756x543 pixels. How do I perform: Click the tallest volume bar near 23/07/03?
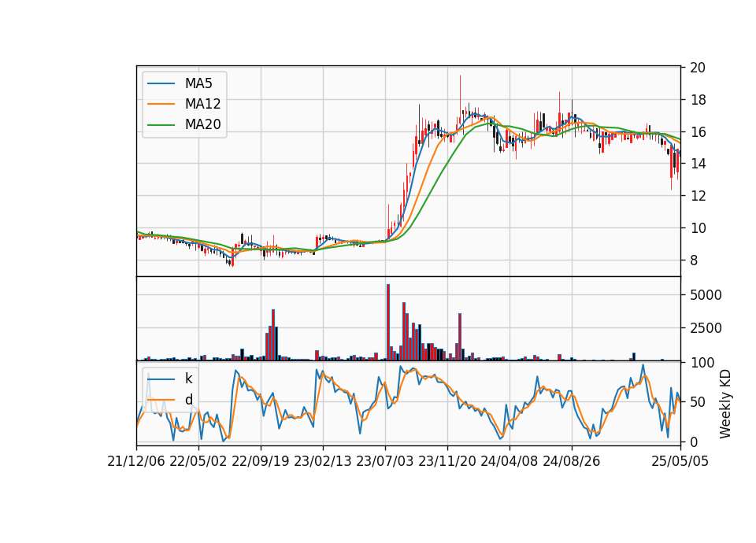point(388,323)
